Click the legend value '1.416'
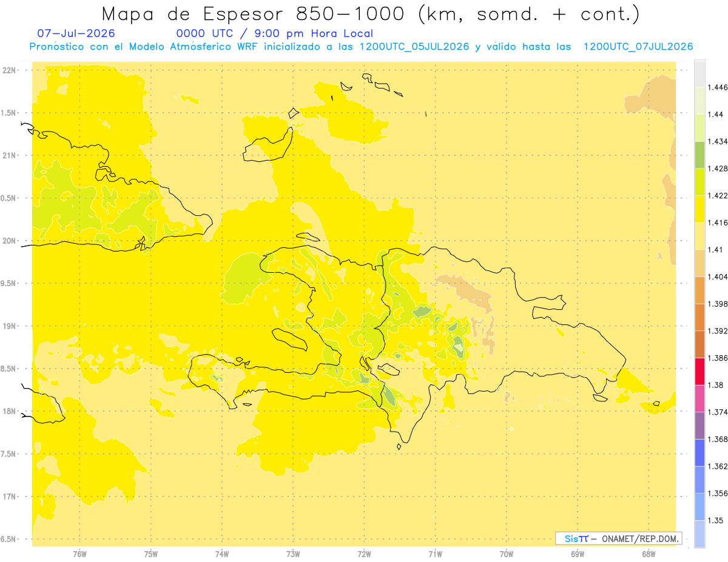Image resolution: width=728 pixels, height=562 pixels. pos(718,222)
